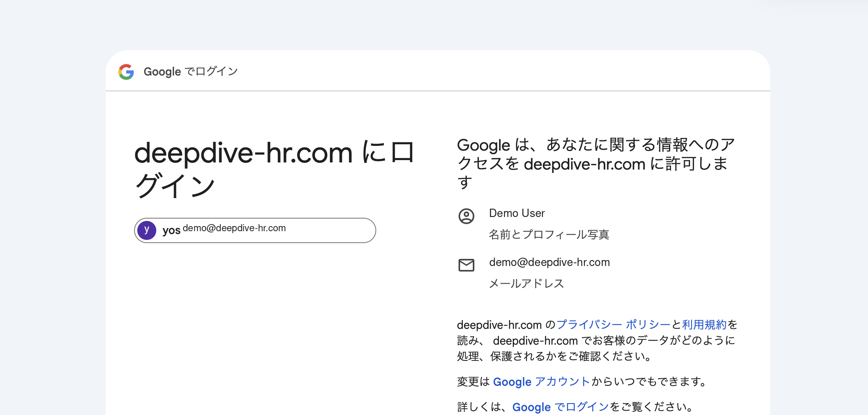The width and height of the screenshot is (868, 415).
Task: Click the '名前とプロフィール写真' label
Action: coord(549,234)
